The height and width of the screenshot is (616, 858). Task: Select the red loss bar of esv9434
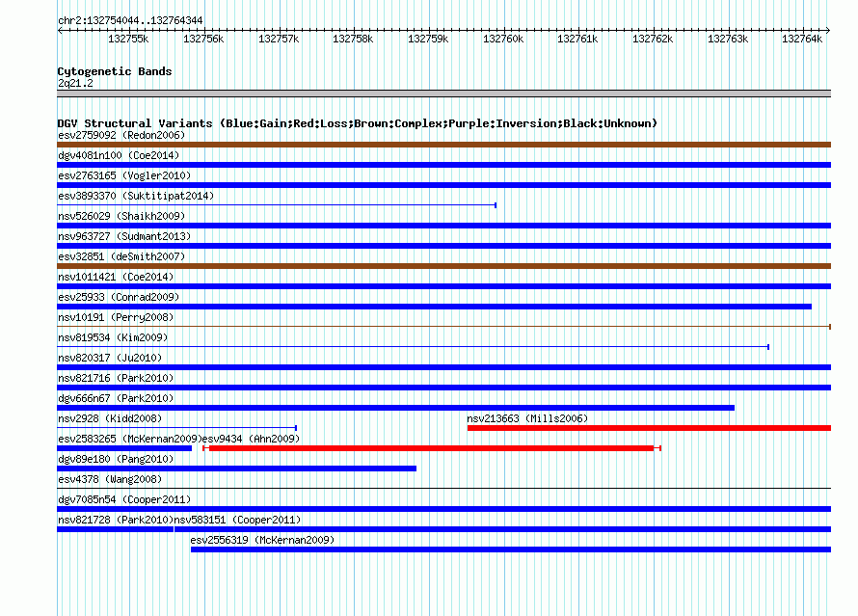(432, 448)
